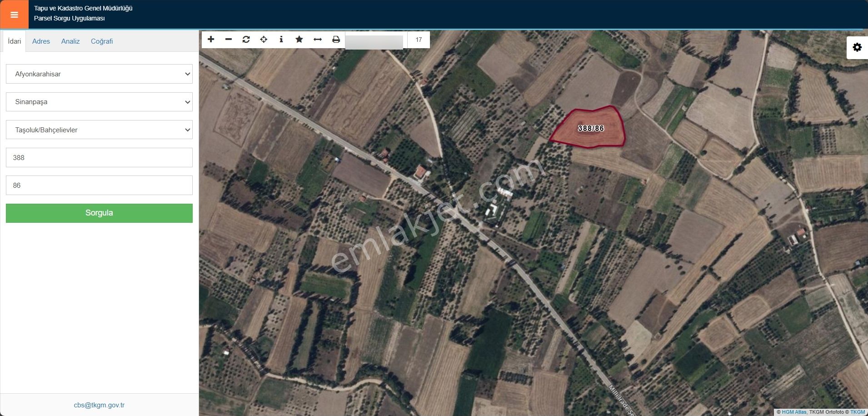Open the map print function
The image size is (868, 416).
pyautogui.click(x=336, y=40)
